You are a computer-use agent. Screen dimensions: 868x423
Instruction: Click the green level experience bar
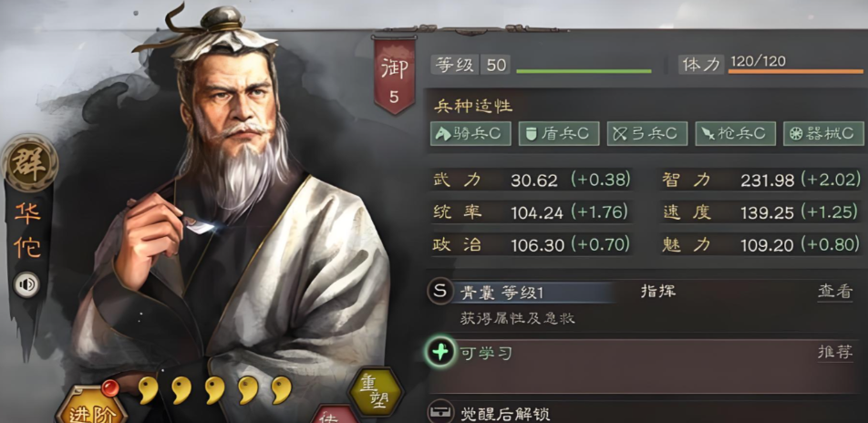[584, 71]
